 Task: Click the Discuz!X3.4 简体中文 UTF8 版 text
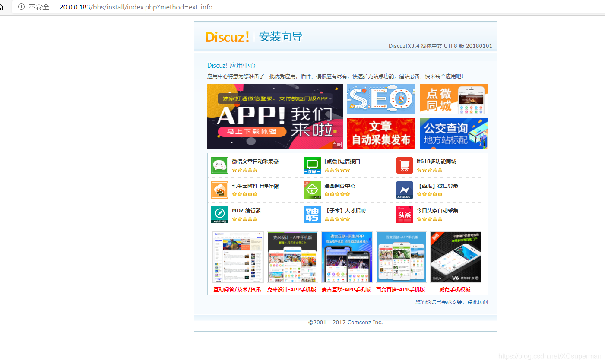pos(440,46)
